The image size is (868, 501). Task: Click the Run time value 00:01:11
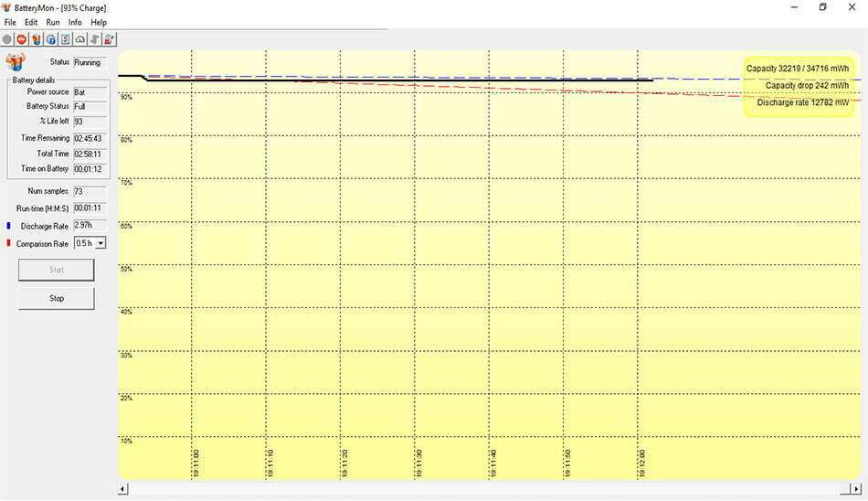click(x=90, y=208)
